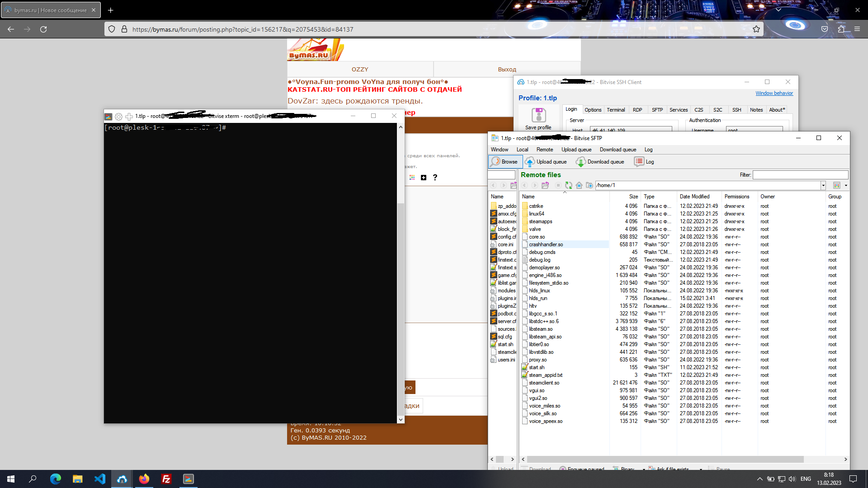Switch to the Terminal tab in SSH Client
Image resolution: width=868 pixels, height=488 pixels.
(615, 110)
